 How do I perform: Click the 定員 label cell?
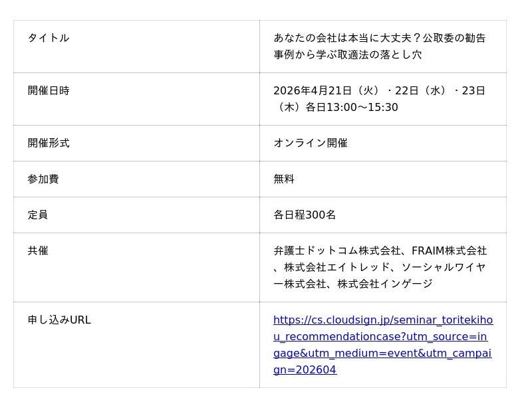click(x=38, y=215)
